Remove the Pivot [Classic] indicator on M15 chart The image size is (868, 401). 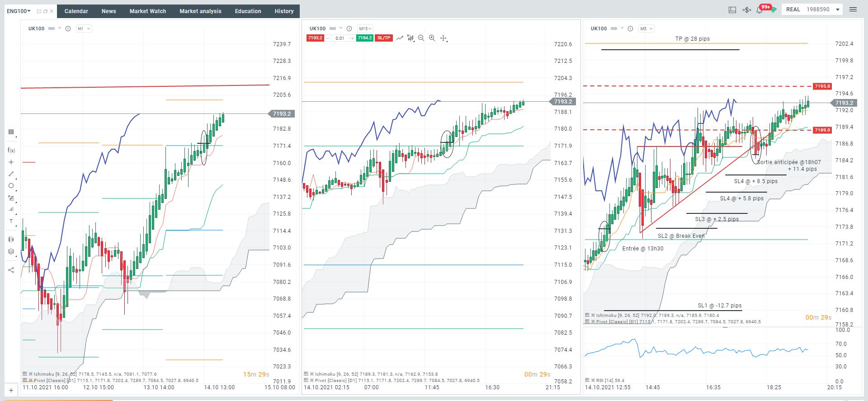pyautogui.click(x=311, y=380)
